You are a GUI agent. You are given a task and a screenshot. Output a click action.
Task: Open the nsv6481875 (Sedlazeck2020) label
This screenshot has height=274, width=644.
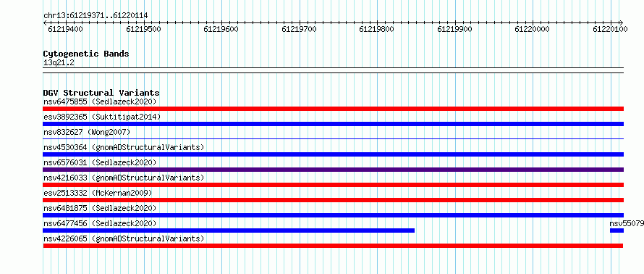(100, 208)
